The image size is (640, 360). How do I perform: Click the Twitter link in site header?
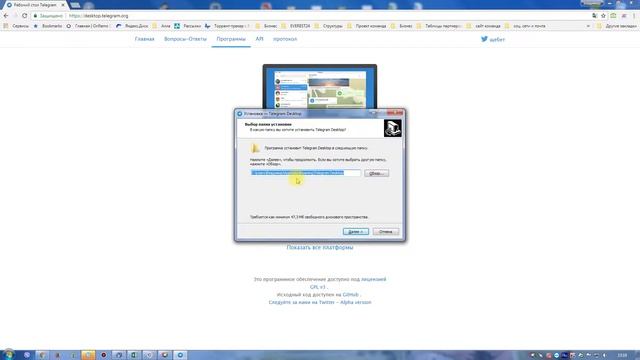coord(493,39)
